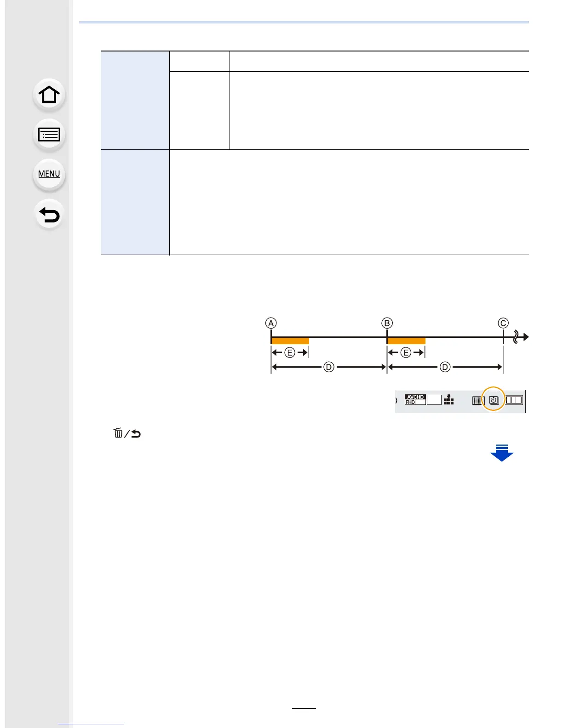563x728 pixels.
Task: Click the trash/return symbol
Action: tap(126, 433)
